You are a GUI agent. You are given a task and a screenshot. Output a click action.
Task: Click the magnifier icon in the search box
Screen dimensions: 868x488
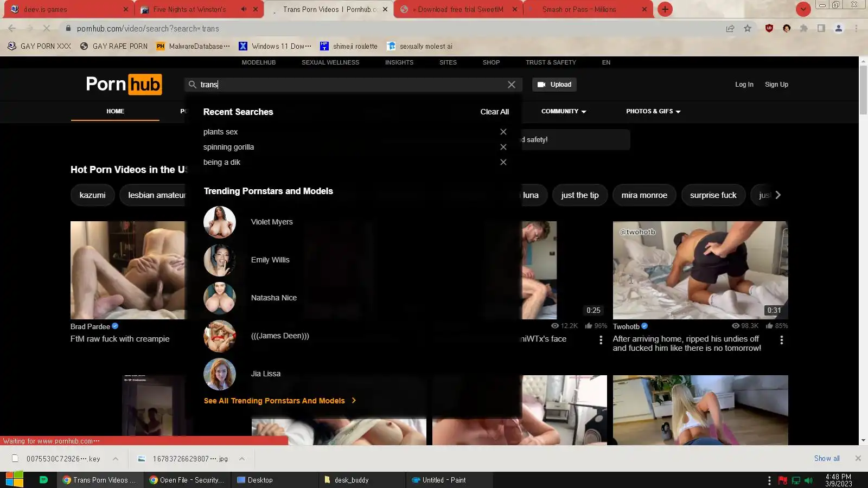click(x=193, y=85)
